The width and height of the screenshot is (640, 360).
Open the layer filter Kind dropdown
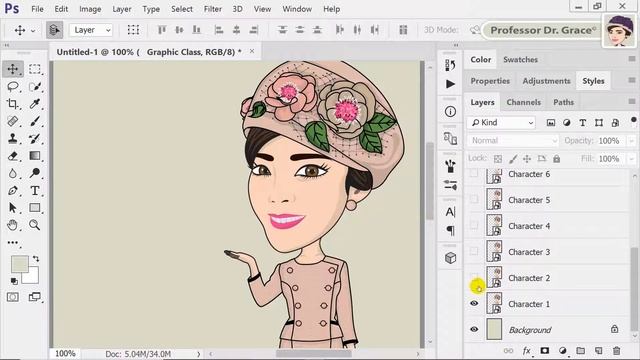pyautogui.click(x=501, y=122)
